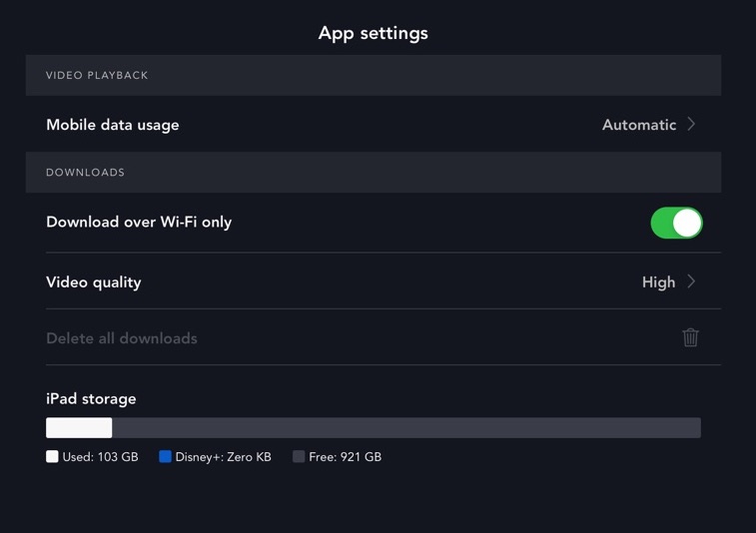Click the blue Disney+ storage swatch
This screenshot has width=756, height=533.
(x=165, y=456)
